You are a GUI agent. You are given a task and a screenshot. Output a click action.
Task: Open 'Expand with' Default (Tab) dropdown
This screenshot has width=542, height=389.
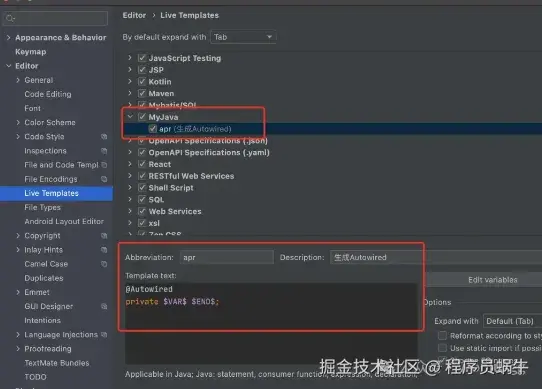click(513, 321)
